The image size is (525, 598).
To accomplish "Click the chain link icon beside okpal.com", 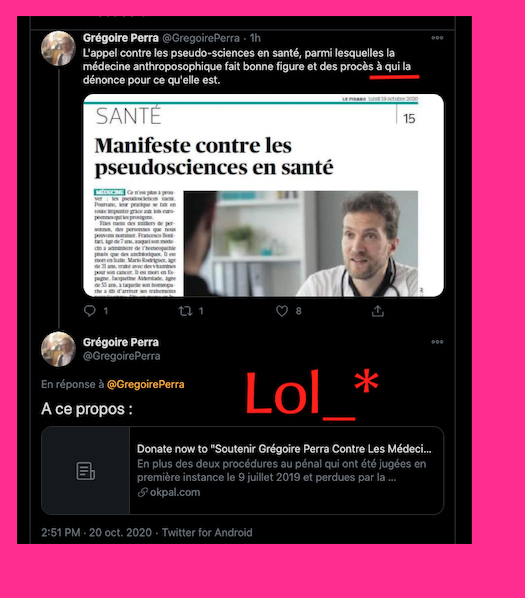I will 143,493.
